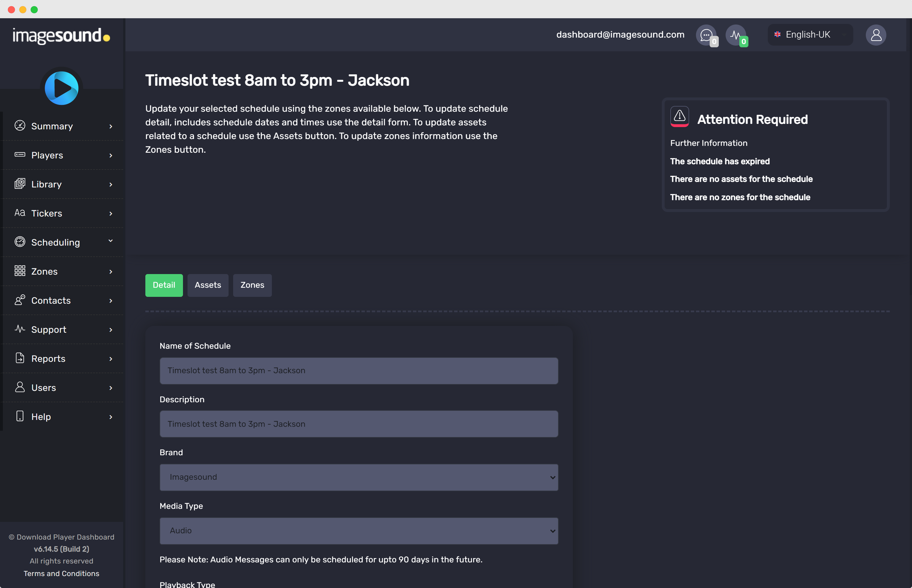This screenshot has width=912, height=588.
Task: Click the Summary gauge icon
Action: click(x=20, y=126)
